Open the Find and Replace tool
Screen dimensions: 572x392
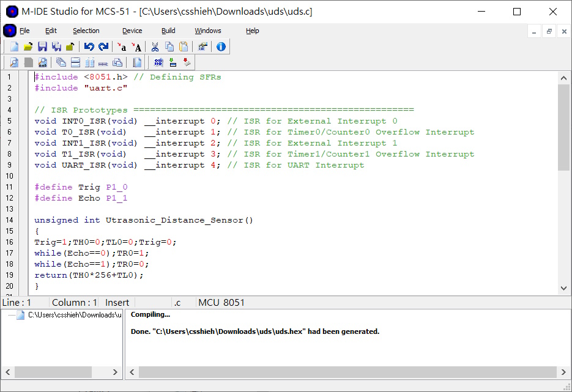pos(42,62)
